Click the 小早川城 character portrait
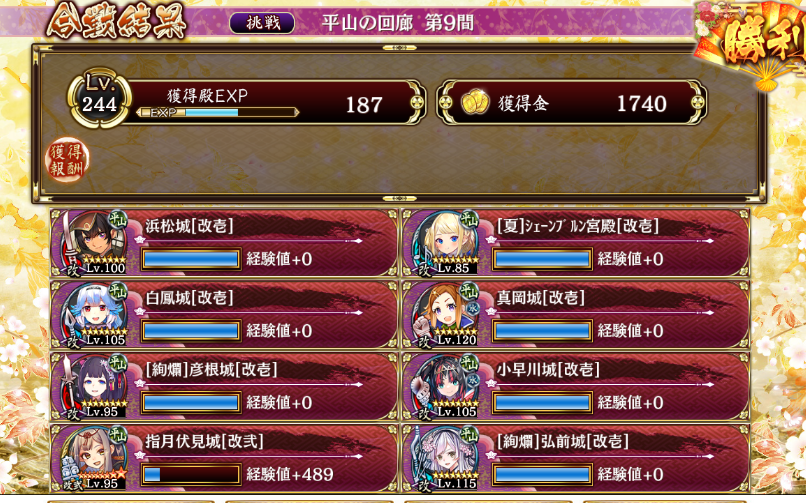 coord(446,387)
